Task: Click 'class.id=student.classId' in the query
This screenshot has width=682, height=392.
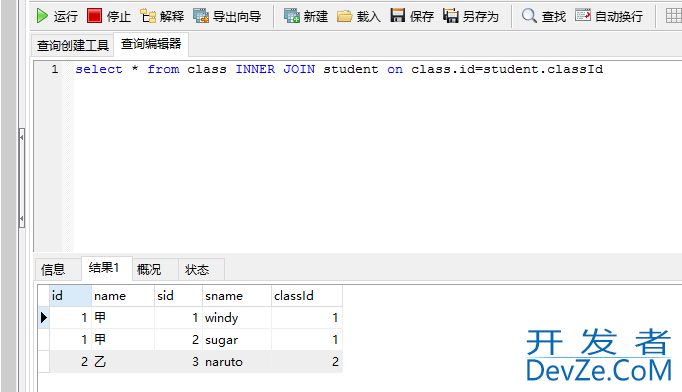Action: coord(507,69)
